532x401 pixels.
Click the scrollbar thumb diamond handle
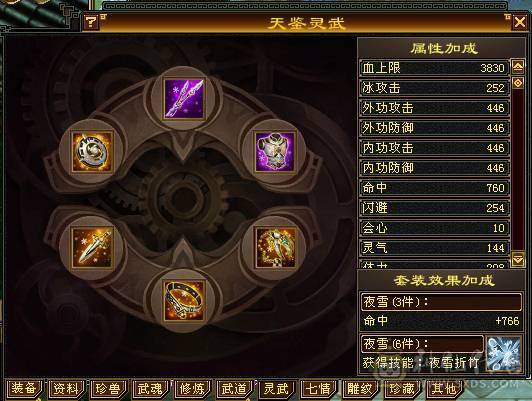click(x=517, y=83)
